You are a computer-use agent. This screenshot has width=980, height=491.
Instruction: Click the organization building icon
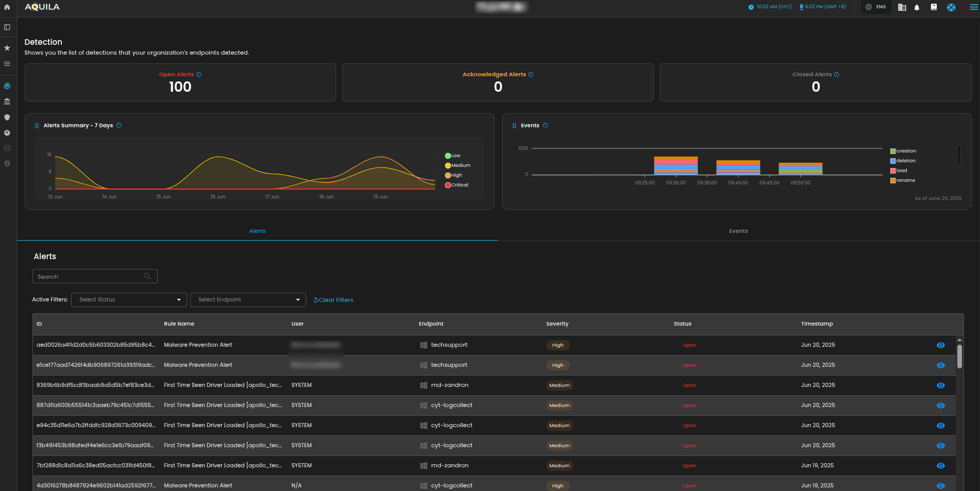[x=902, y=7]
